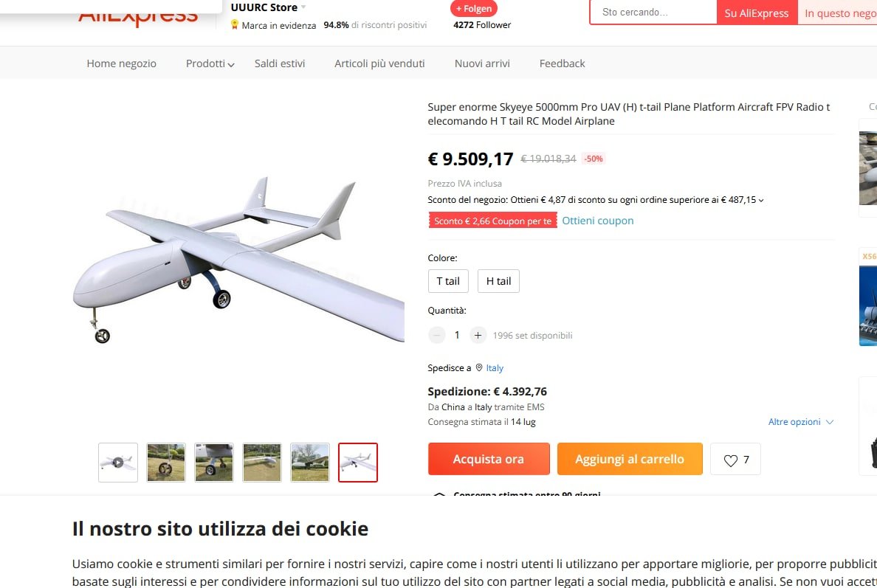The image size is (877, 588).
Task: Decrease quantity with the minus button
Action: [436, 336]
